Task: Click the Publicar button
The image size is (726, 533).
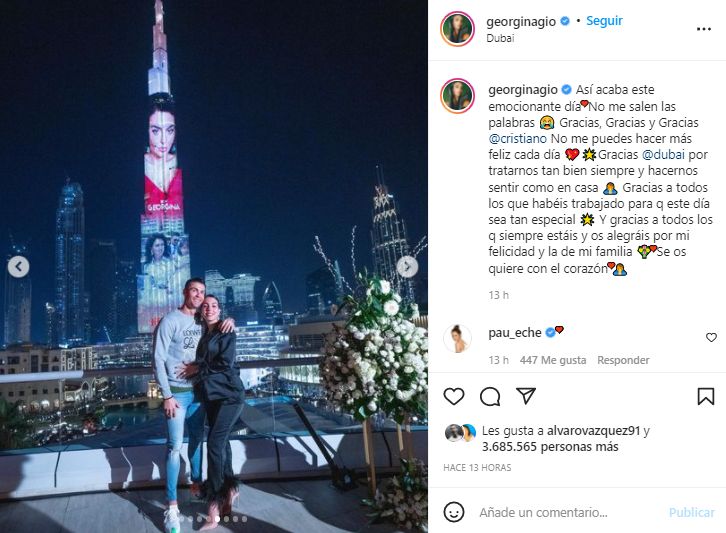Action: tap(692, 513)
